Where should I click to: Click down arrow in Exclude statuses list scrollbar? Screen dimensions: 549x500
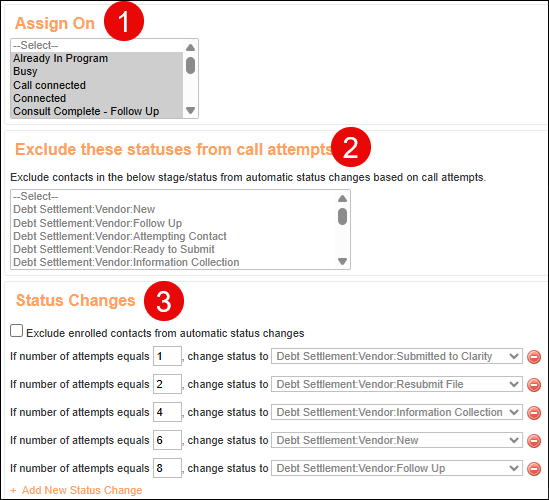(342, 262)
